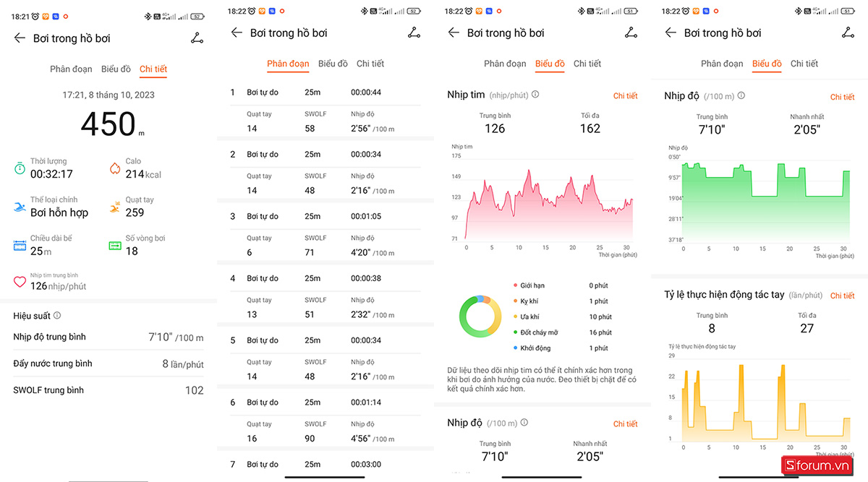The height and width of the screenshot is (482, 868).
Task: Select Biểu đồ tab on the segments list screen
Action: [333, 64]
